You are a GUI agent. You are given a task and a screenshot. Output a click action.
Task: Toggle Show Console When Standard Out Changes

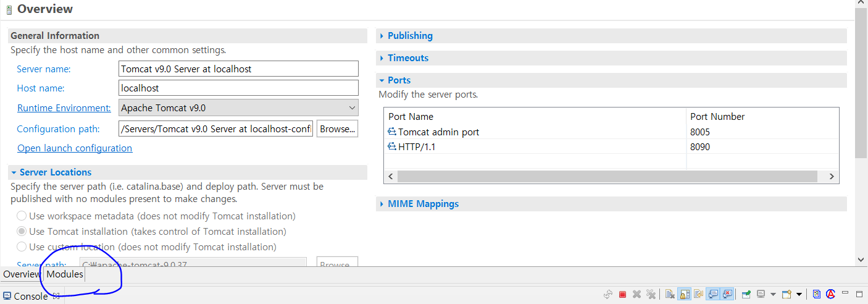click(x=713, y=294)
